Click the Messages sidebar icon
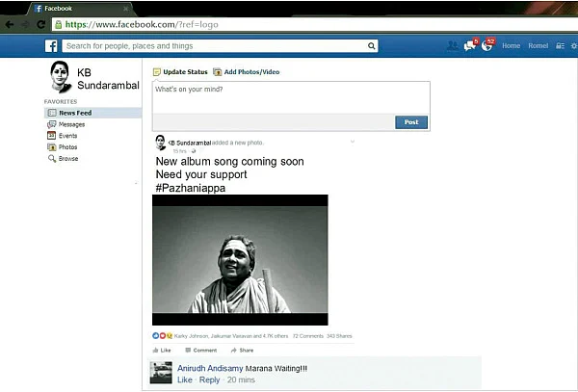This screenshot has height=392, width=578. pos(52,124)
